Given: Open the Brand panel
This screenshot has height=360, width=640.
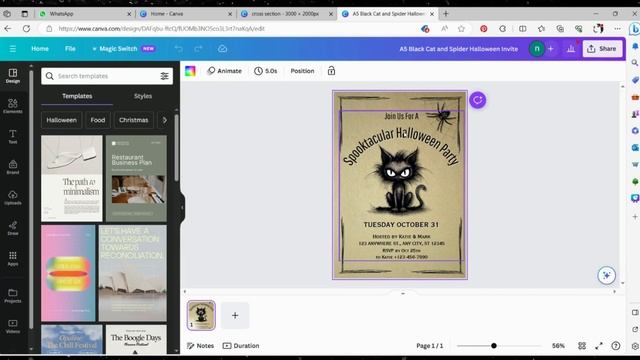Looking at the screenshot, I should (x=13, y=167).
